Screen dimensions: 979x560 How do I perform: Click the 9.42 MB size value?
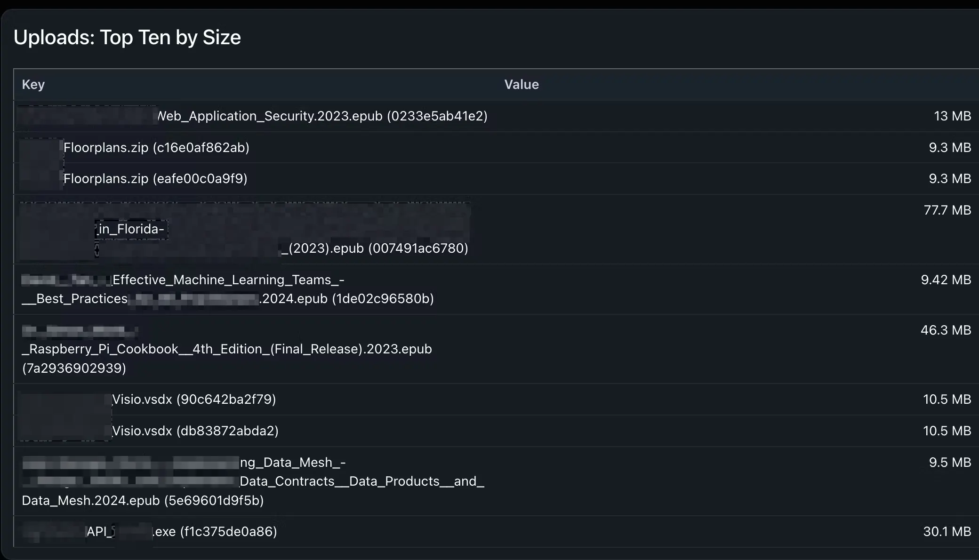click(946, 280)
